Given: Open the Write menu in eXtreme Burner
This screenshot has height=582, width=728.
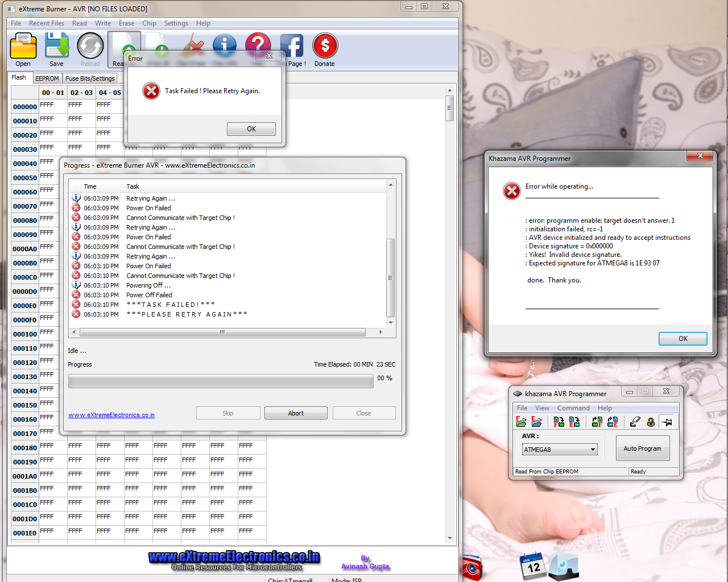Looking at the screenshot, I should [x=103, y=23].
